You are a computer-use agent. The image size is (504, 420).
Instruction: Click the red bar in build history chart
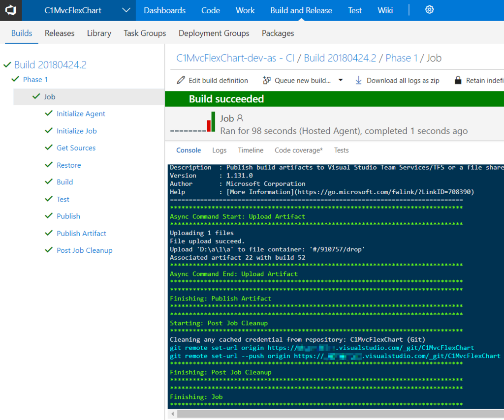pos(209,126)
